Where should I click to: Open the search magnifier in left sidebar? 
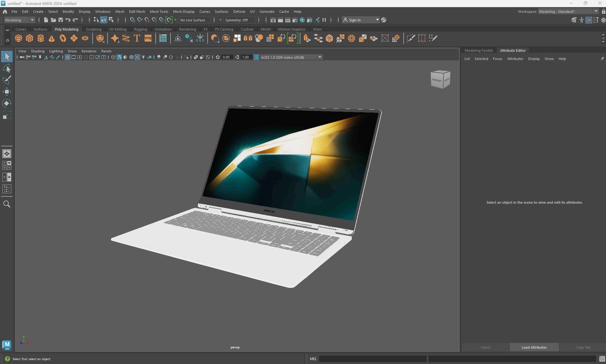pos(7,204)
